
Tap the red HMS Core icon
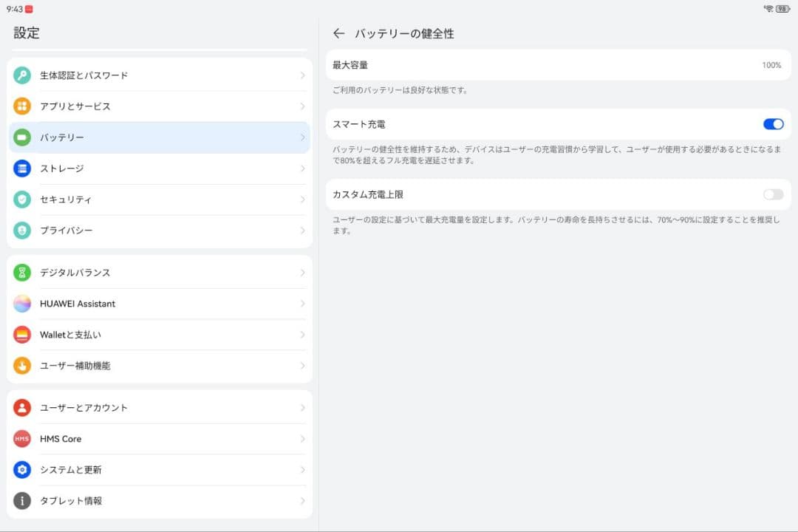point(22,439)
